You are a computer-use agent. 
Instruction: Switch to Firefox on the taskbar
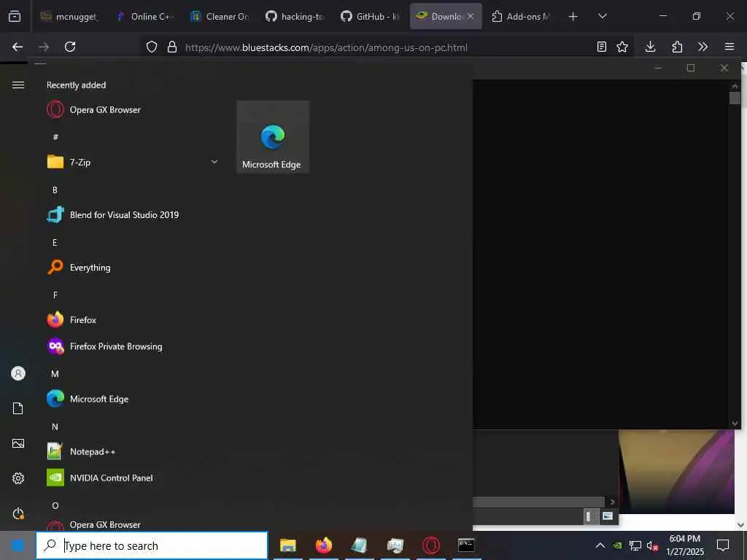pyautogui.click(x=323, y=545)
